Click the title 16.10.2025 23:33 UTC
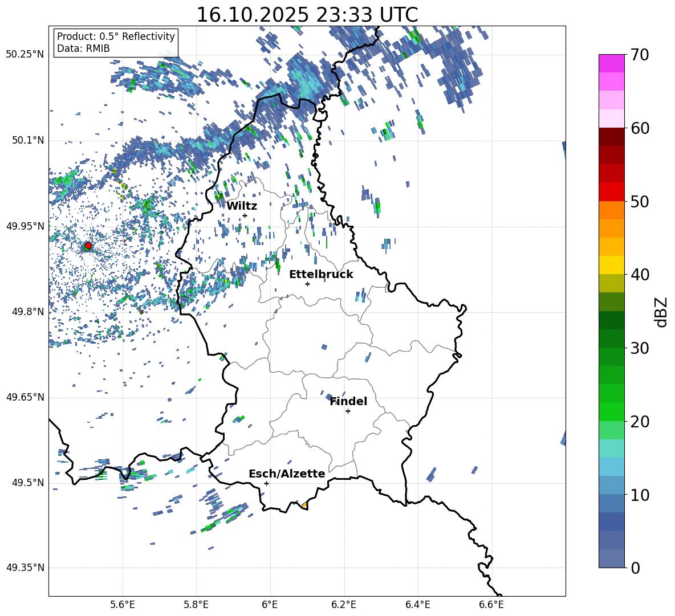Viewport: 675px width, 616px height. pyautogui.click(x=307, y=15)
